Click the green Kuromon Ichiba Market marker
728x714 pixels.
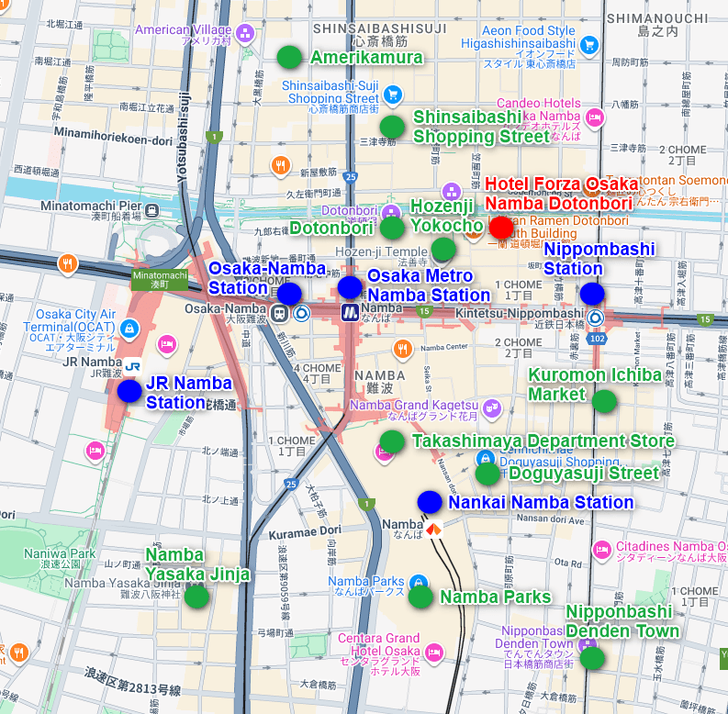coord(604,401)
